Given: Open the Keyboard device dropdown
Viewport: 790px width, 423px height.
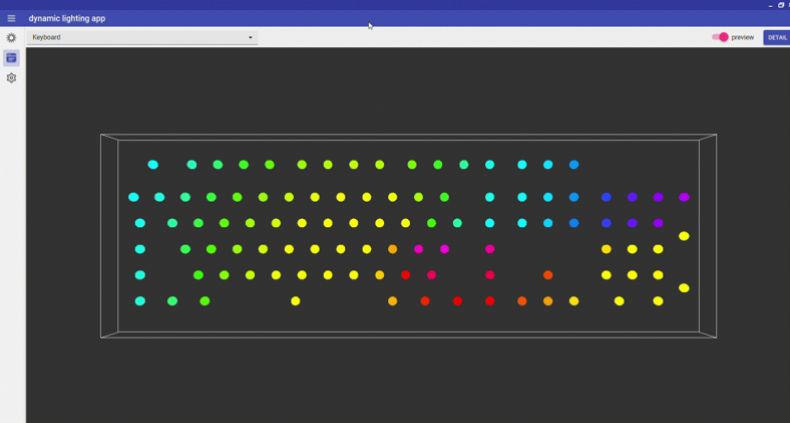Looking at the screenshot, I should (x=143, y=38).
